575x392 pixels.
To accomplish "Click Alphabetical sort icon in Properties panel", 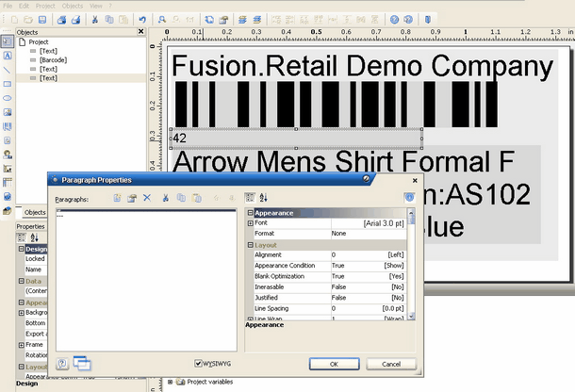I will [35, 237].
